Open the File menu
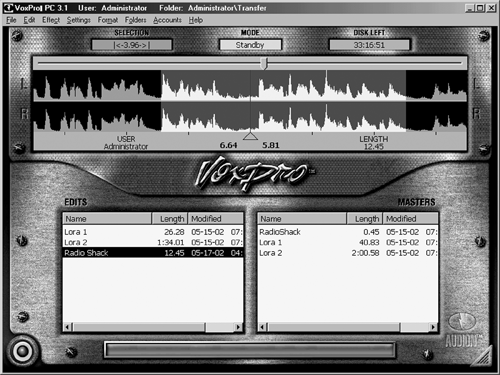Image resolution: width=500 pixels, height=375 pixels. coord(11,20)
